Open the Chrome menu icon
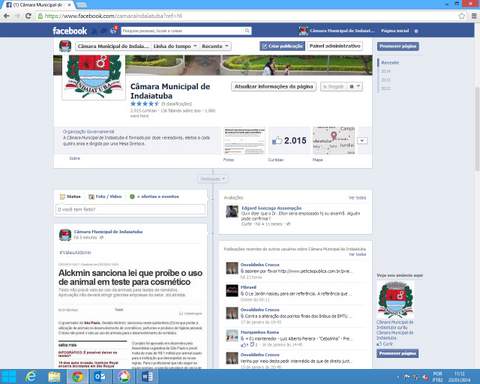Image resolution: width=480 pixels, height=384 pixels. [x=474, y=16]
